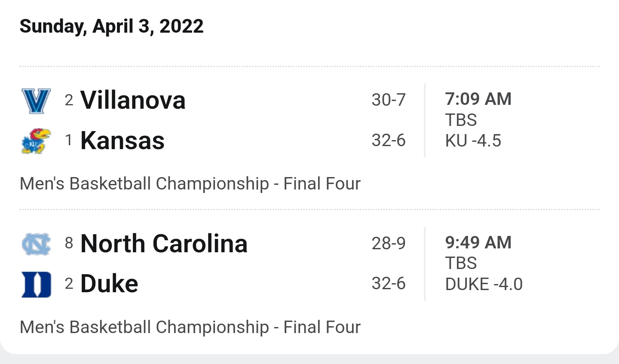The image size is (619, 364).
Task: Click the Villanova Wildcats logo
Action: click(x=36, y=101)
